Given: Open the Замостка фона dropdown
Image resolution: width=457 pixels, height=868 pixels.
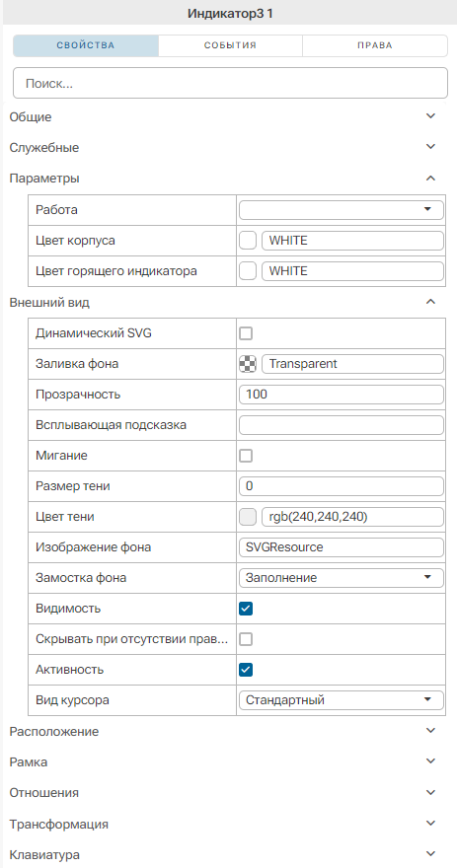Looking at the screenshot, I should (x=342, y=578).
